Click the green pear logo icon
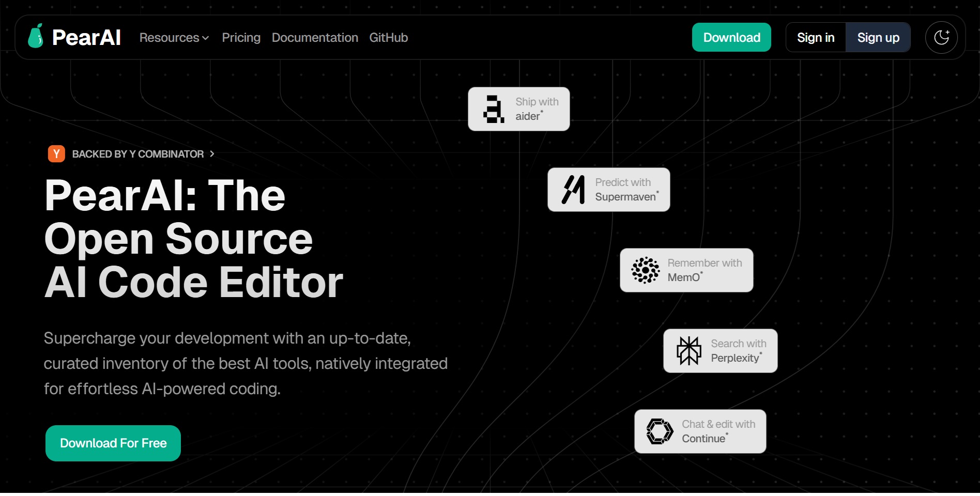The image size is (980, 496). coord(36,36)
